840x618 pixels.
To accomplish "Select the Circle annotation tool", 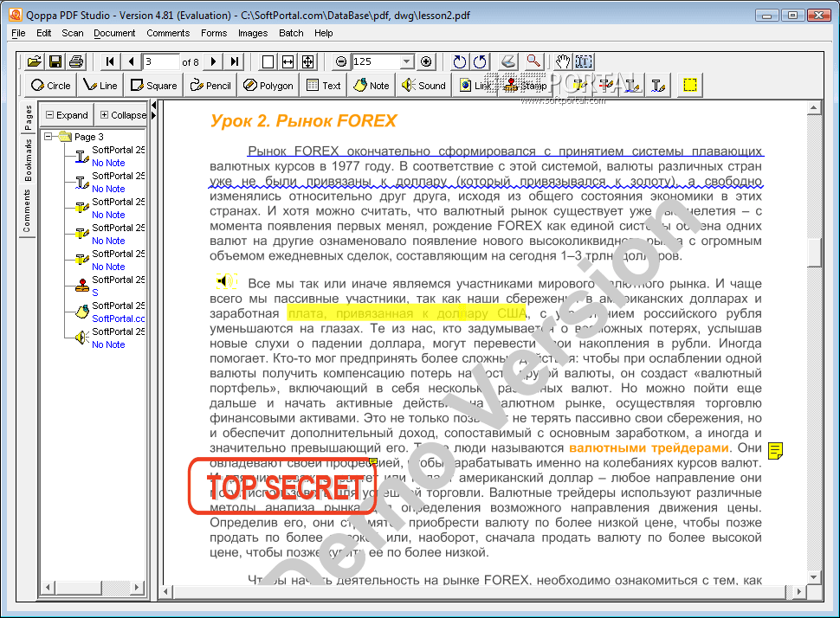I will 51,85.
